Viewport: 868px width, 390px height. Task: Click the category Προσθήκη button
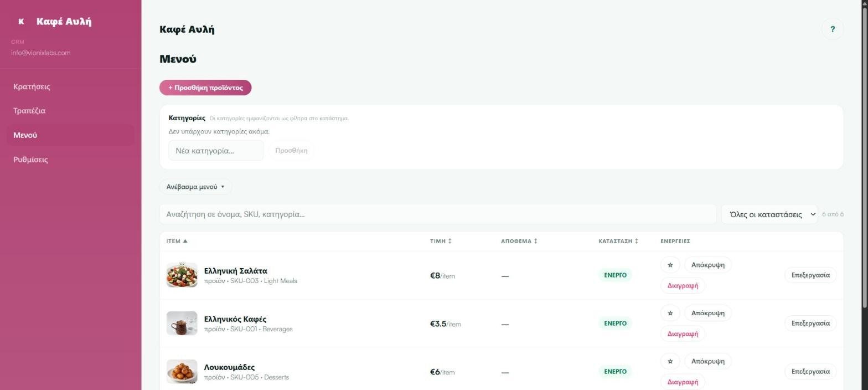(291, 151)
